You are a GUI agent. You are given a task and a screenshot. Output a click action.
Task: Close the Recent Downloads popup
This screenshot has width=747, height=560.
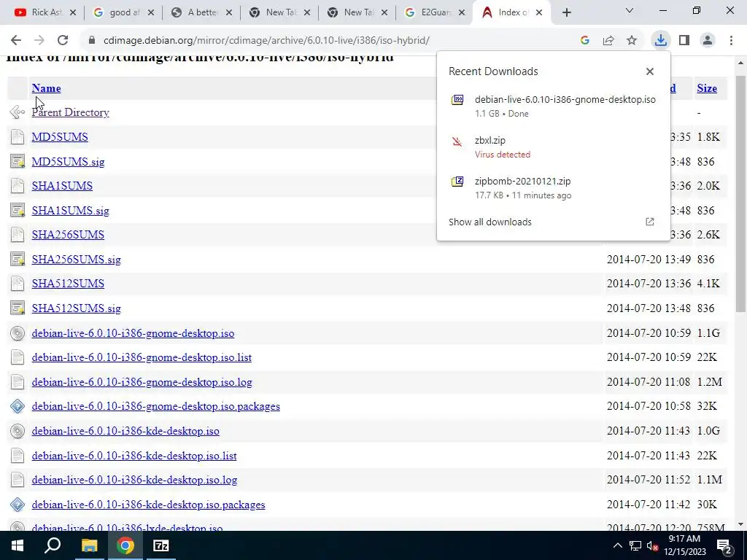coord(650,71)
